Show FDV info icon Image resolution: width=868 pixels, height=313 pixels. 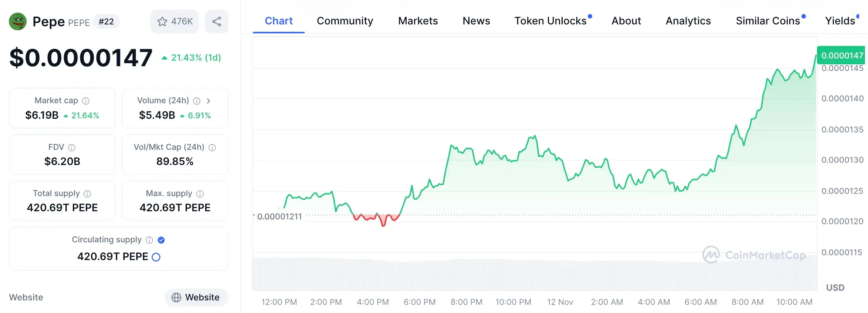point(72,147)
